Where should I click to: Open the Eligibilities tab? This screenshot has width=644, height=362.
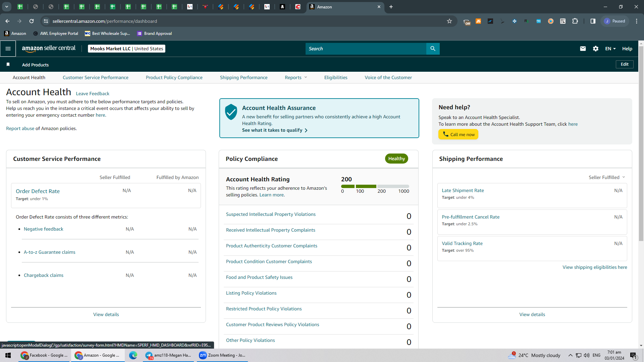(336, 77)
